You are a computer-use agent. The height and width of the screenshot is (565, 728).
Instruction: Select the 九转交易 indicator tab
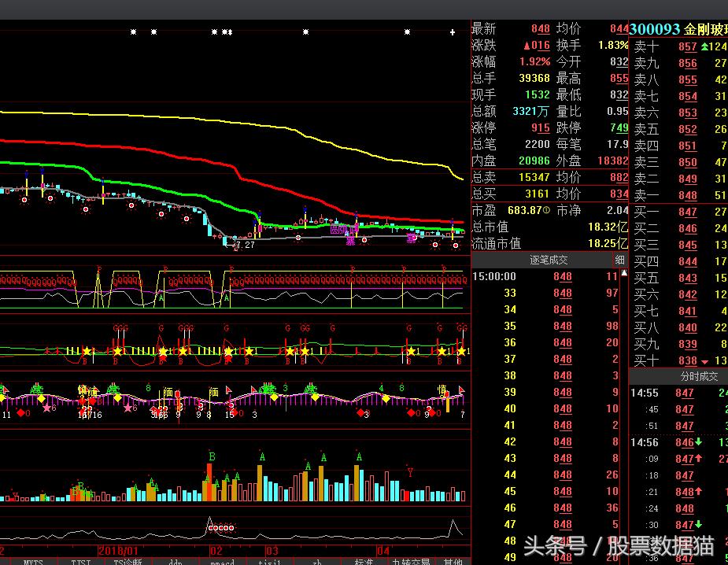(x=411, y=562)
